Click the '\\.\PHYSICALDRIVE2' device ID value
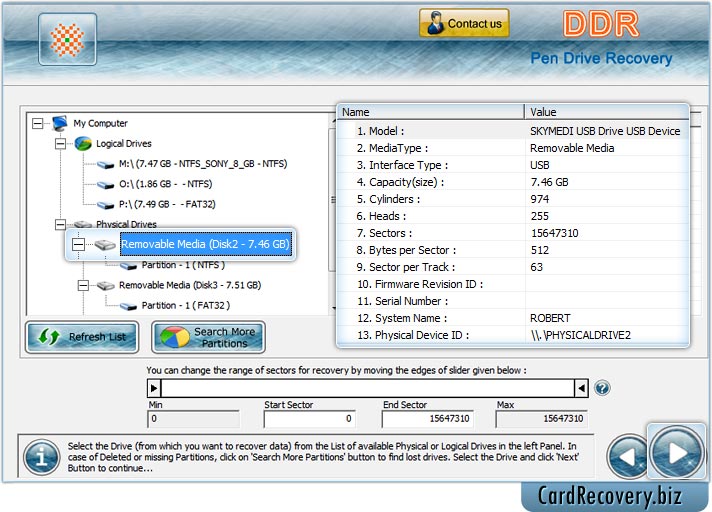Screen dimensions: 712x512 [x=580, y=335]
